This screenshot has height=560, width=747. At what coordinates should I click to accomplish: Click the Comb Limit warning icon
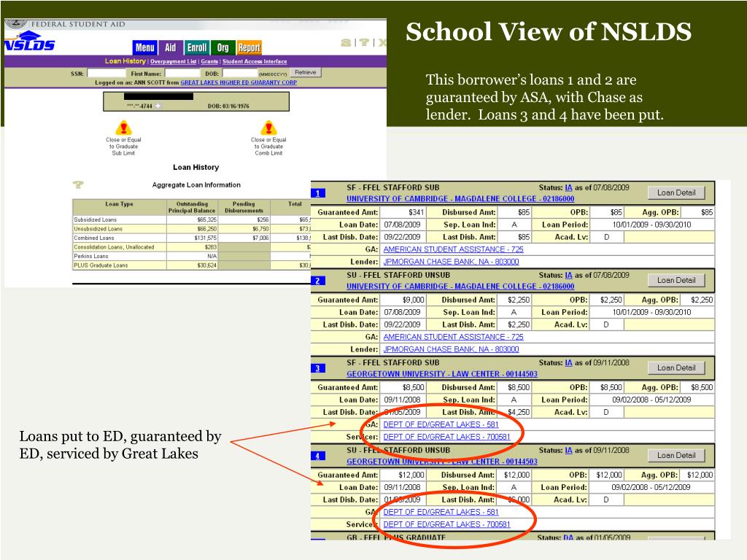point(268,128)
